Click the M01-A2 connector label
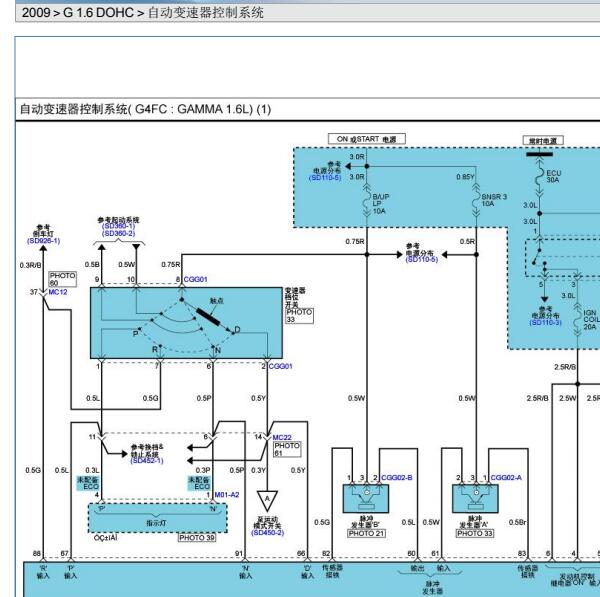Viewport: 600px width, 597px height. pyautogui.click(x=227, y=495)
